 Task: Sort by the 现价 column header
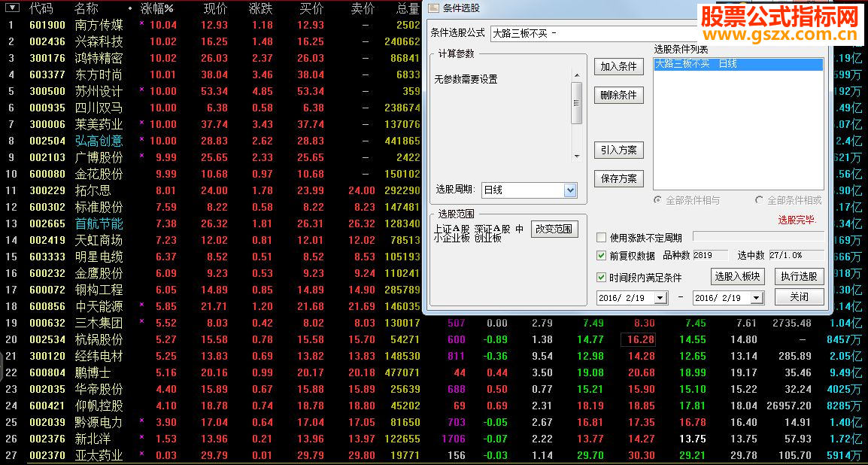coord(215,8)
